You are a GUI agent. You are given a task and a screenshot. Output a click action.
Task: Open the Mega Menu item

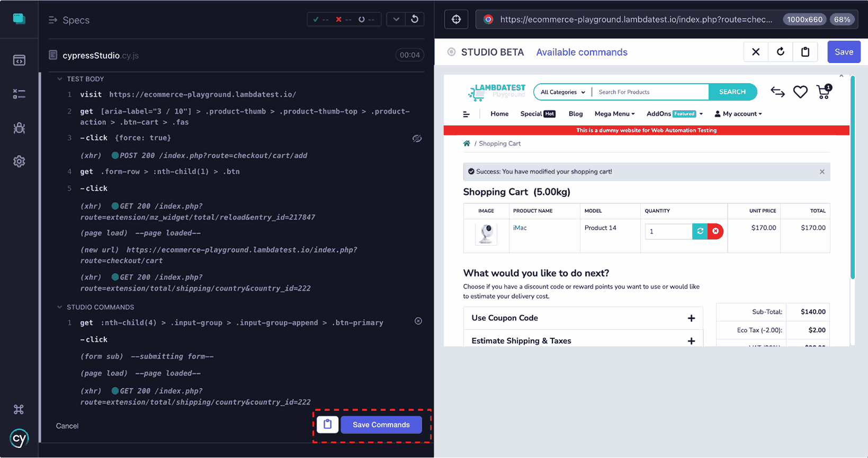614,114
